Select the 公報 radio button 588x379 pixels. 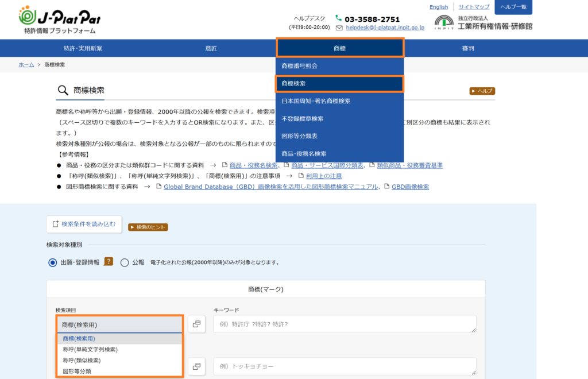point(123,263)
